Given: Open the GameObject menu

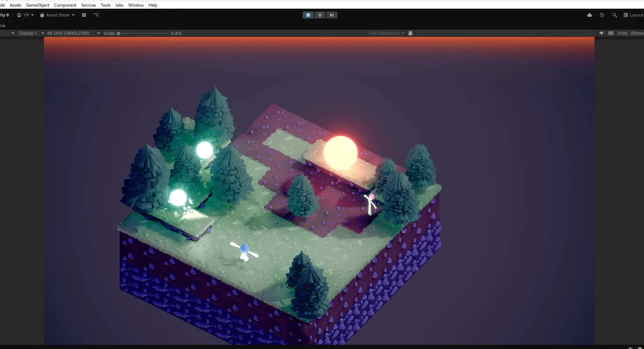Looking at the screenshot, I should pos(38,5).
